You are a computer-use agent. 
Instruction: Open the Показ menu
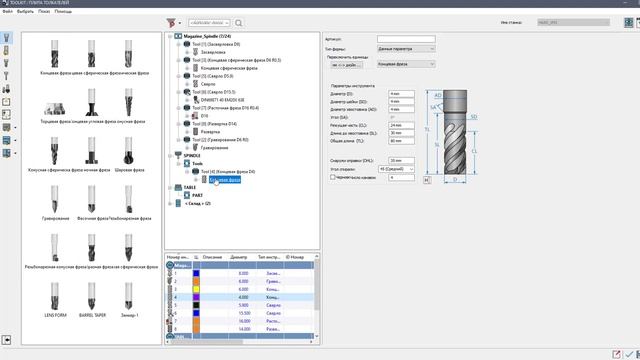pos(44,11)
